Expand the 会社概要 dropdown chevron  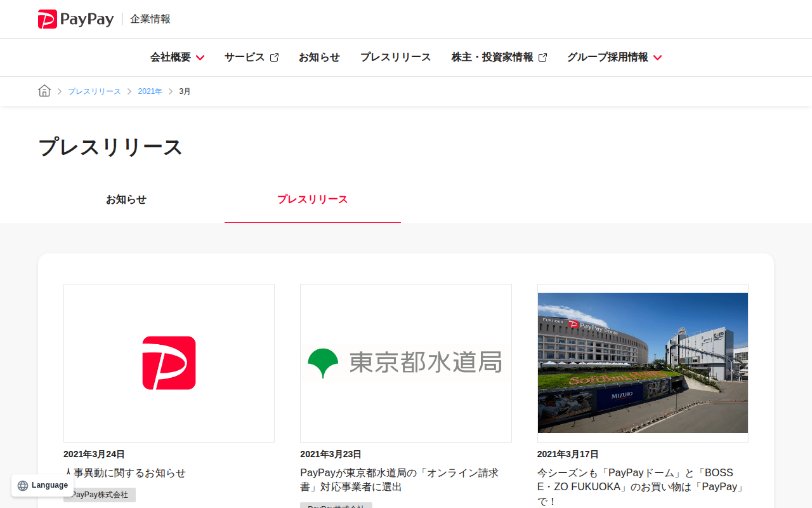pos(200,58)
